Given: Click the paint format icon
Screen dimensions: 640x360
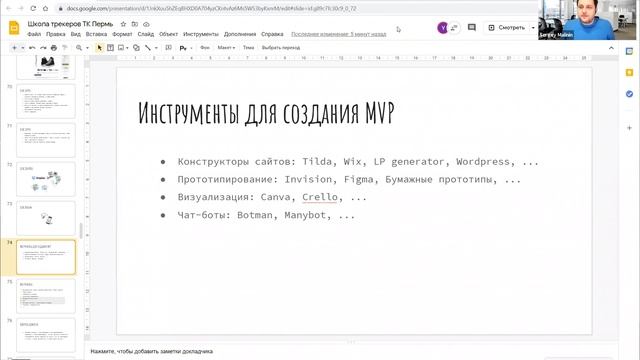Looking at the screenshot, I should tap(64, 48).
